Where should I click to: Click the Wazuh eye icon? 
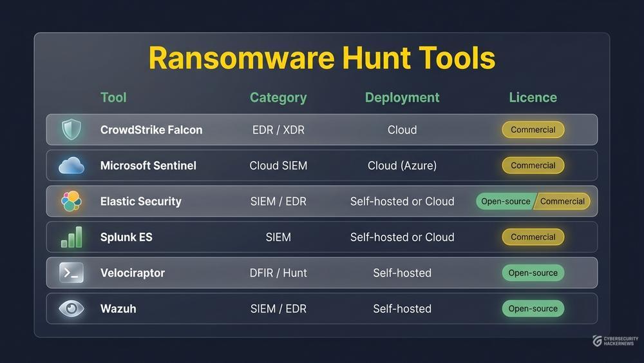[71, 308]
